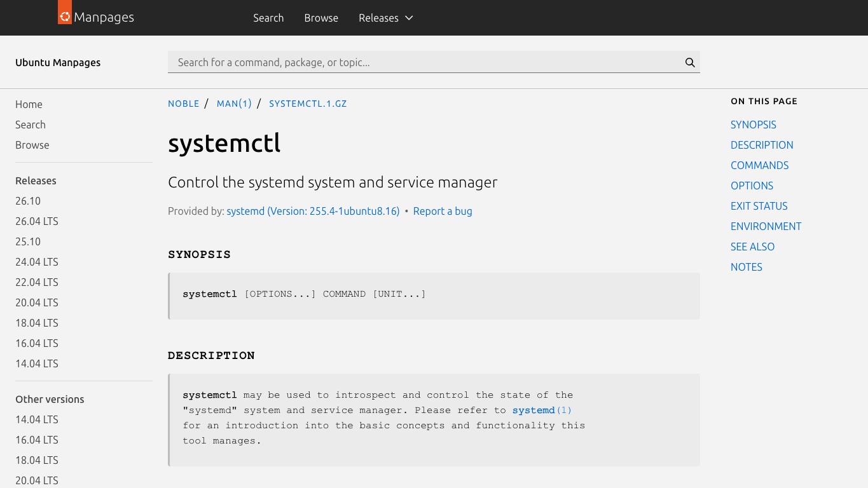This screenshot has height=488, width=868.
Task: Select release 25.10 in sidebar
Action: 28,241
